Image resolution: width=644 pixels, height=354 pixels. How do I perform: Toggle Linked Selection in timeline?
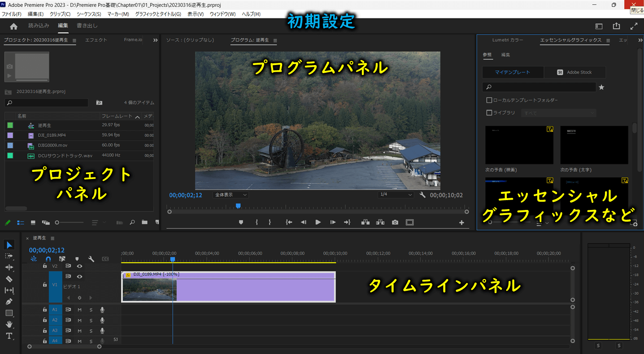(x=62, y=259)
